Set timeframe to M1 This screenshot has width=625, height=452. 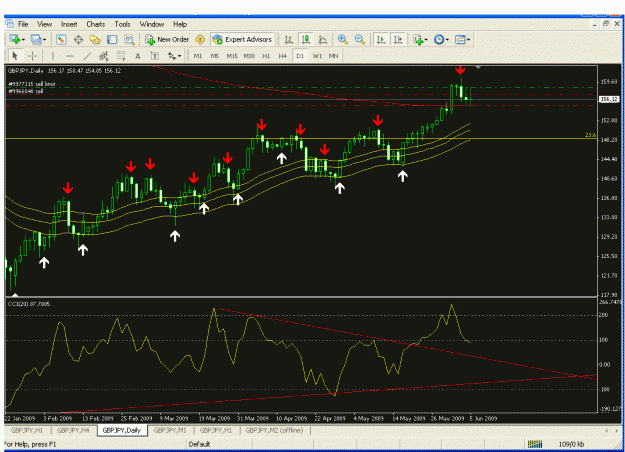pyautogui.click(x=198, y=56)
